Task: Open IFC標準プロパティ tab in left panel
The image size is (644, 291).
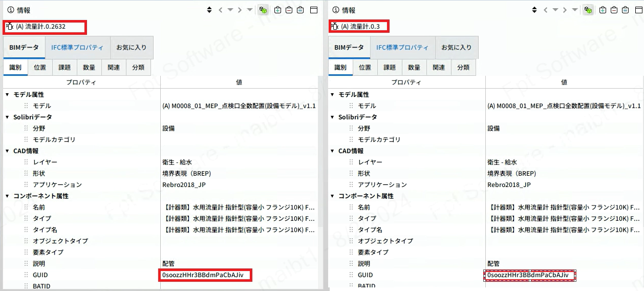Action: point(77,47)
